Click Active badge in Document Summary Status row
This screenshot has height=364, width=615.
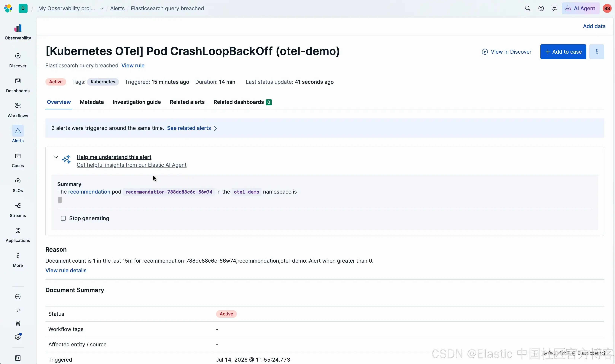(x=226, y=314)
